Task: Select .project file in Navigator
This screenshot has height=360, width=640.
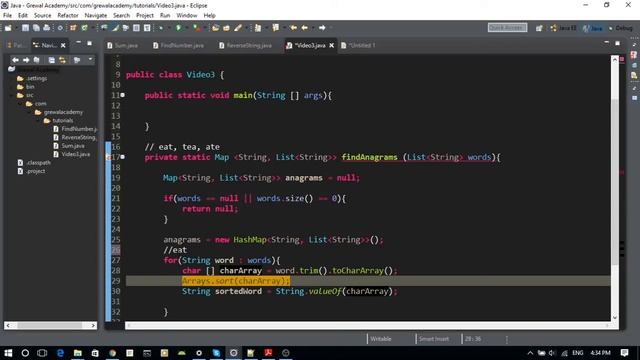Action: (31, 171)
